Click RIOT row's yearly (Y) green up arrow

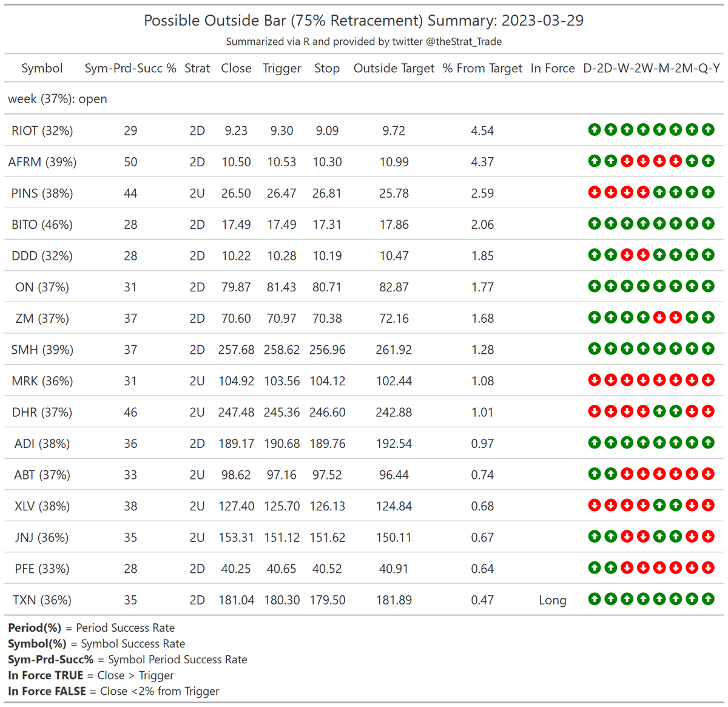click(x=708, y=129)
